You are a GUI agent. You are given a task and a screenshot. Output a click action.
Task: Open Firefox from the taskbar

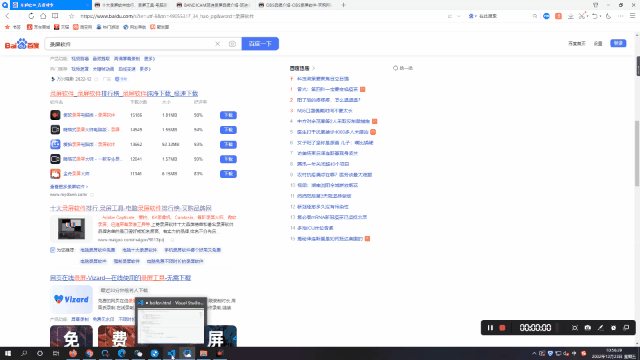(x=73, y=353)
